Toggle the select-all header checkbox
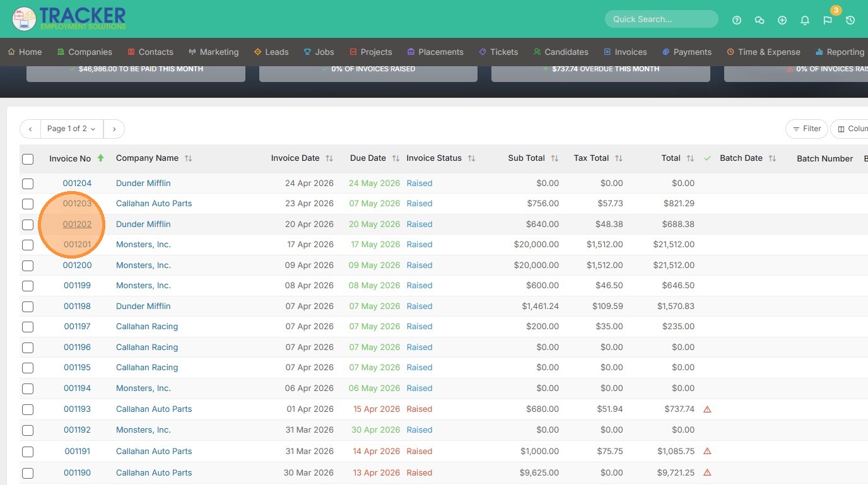The image size is (868, 485). coord(28,159)
